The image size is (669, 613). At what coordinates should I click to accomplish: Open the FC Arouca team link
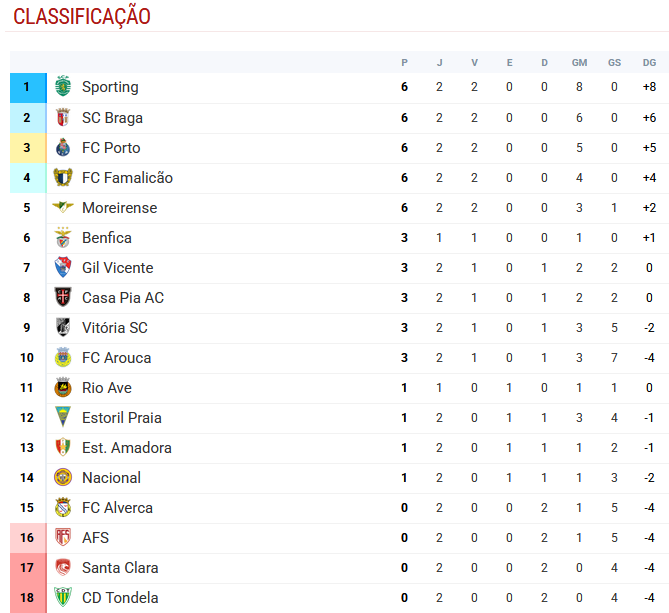pos(116,357)
